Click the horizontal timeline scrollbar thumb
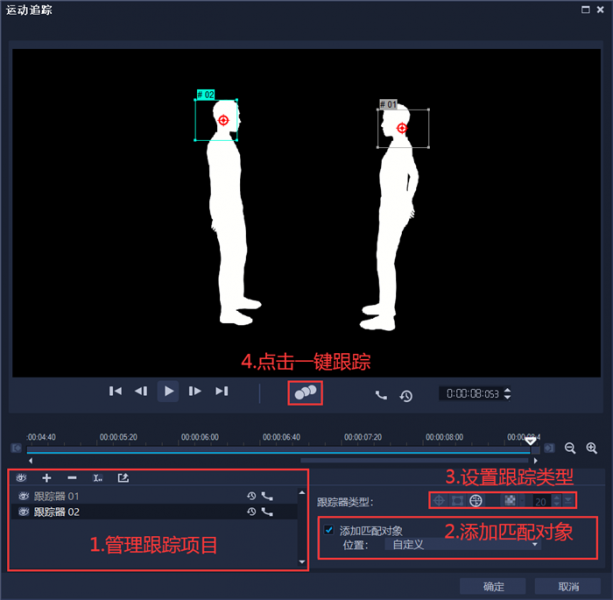Image resolution: width=613 pixels, height=600 pixels. 414,461
